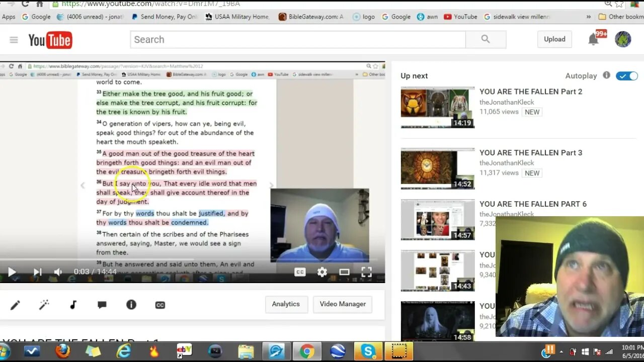The width and height of the screenshot is (644, 362).
Task: Enter full screen mode
Action: click(366, 272)
